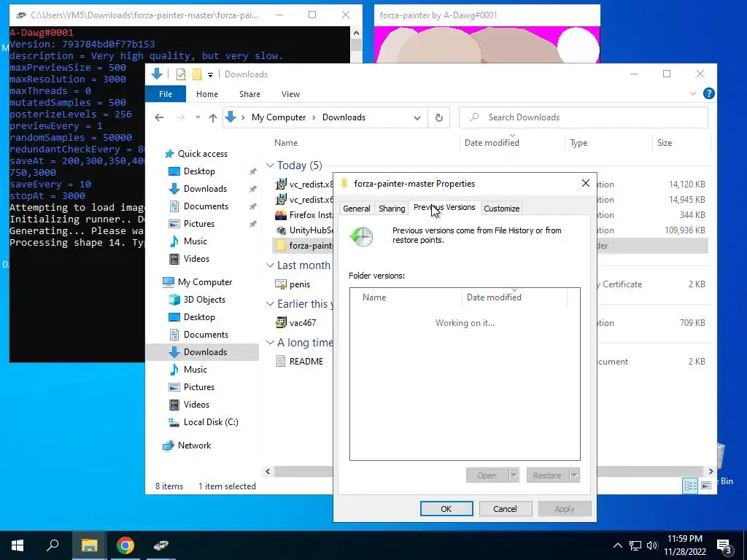The height and width of the screenshot is (560, 747).
Task: Click the horizontal scrollbar right arrow
Action: point(711,472)
